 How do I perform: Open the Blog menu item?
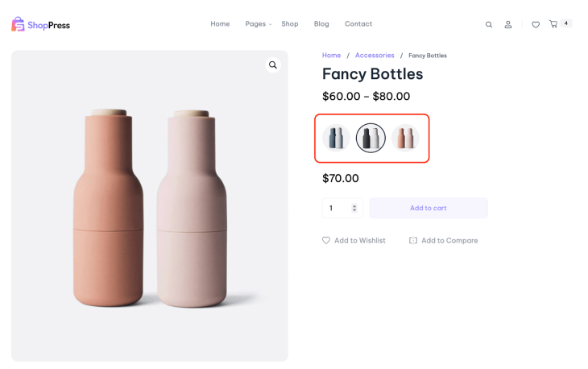click(x=321, y=24)
